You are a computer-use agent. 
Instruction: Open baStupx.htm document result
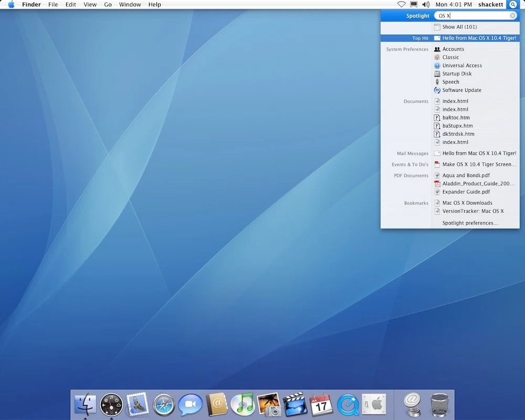tap(476, 125)
